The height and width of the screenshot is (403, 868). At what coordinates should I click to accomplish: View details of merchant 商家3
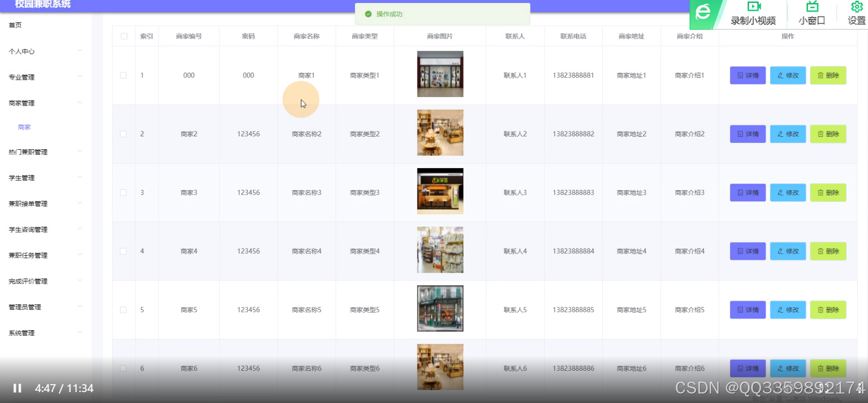coord(748,192)
